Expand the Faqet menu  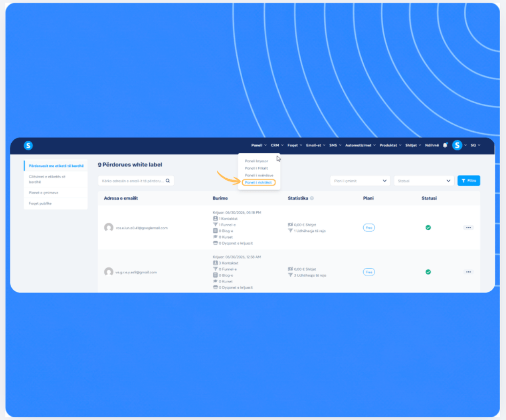point(295,146)
